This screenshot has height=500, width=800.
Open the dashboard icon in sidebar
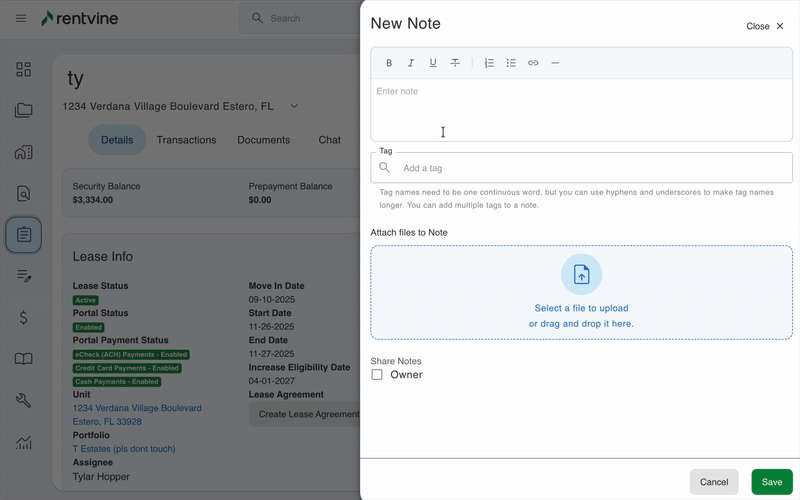tap(23, 69)
